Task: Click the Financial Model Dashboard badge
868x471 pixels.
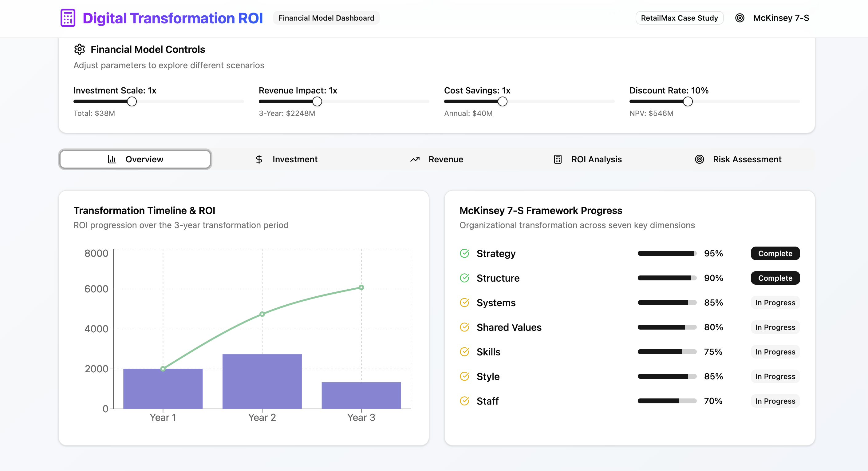Action: (x=326, y=18)
